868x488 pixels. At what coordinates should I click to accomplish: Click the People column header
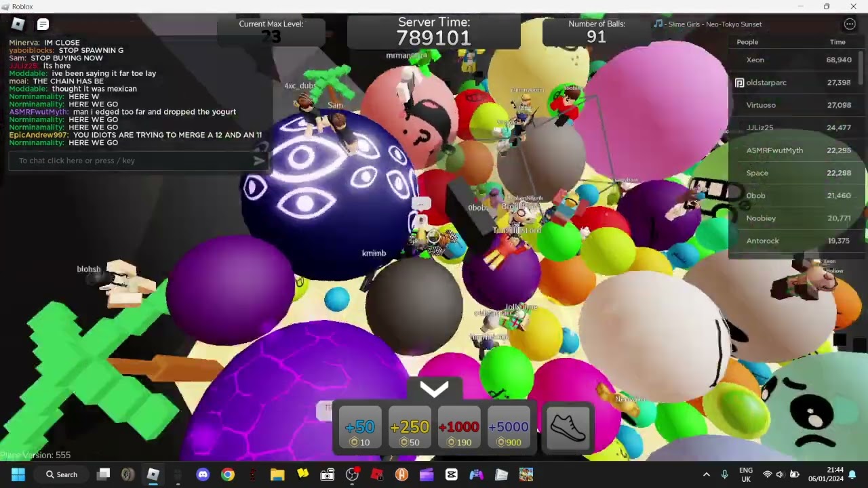coord(747,42)
